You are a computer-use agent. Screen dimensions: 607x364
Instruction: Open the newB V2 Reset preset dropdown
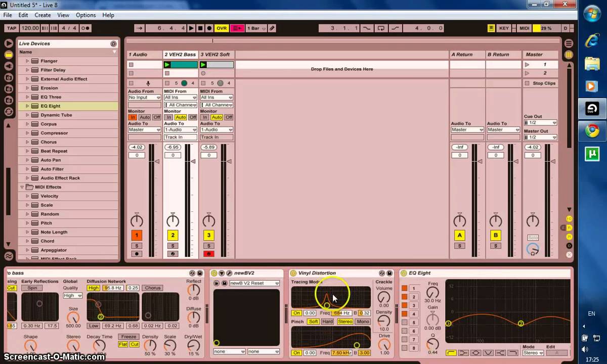click(x=254, y=283)
